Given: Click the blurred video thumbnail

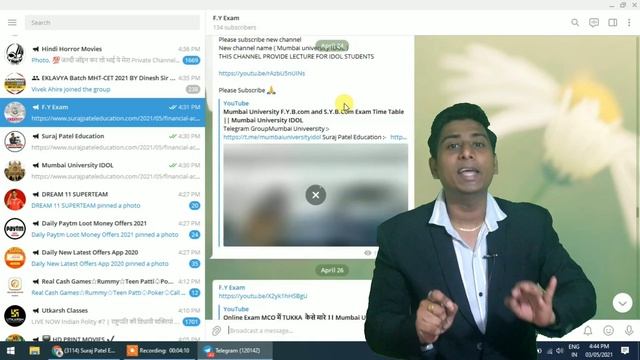Looking at the screenshot, I should [316, 195].
